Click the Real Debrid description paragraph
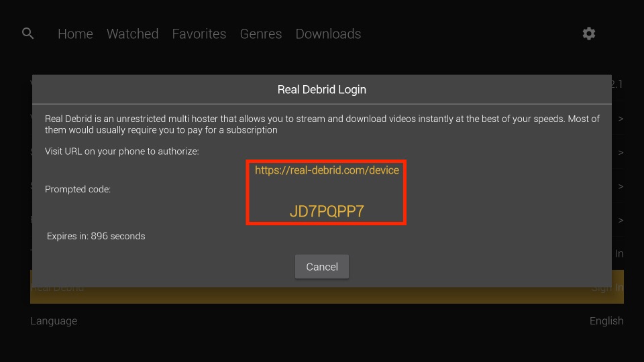This screenshot has height=362, width=644. pyautogui.click(x=322, y=125)
